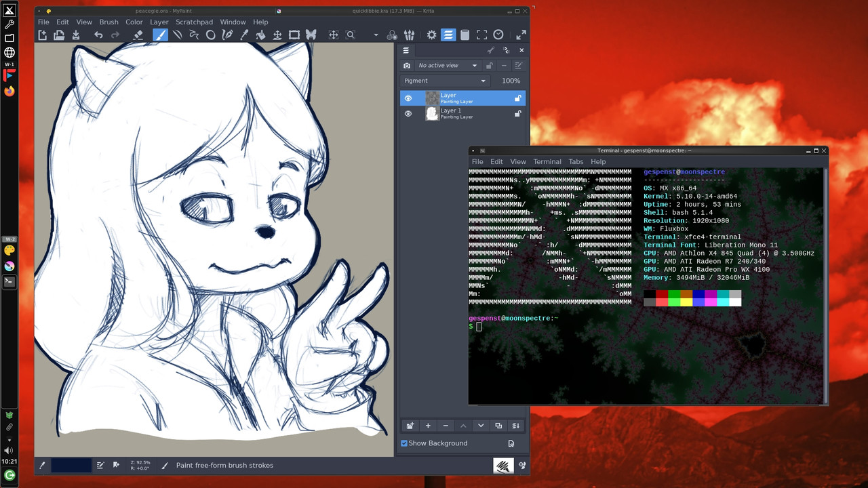Toggle lock on the 'Layer 1' row
The image size is (868, 488).
517,114
